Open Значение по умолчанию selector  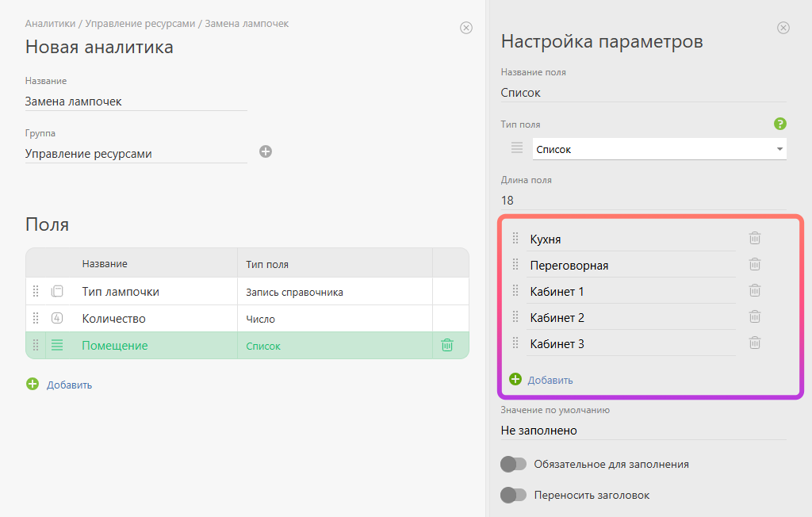(642, 431)
